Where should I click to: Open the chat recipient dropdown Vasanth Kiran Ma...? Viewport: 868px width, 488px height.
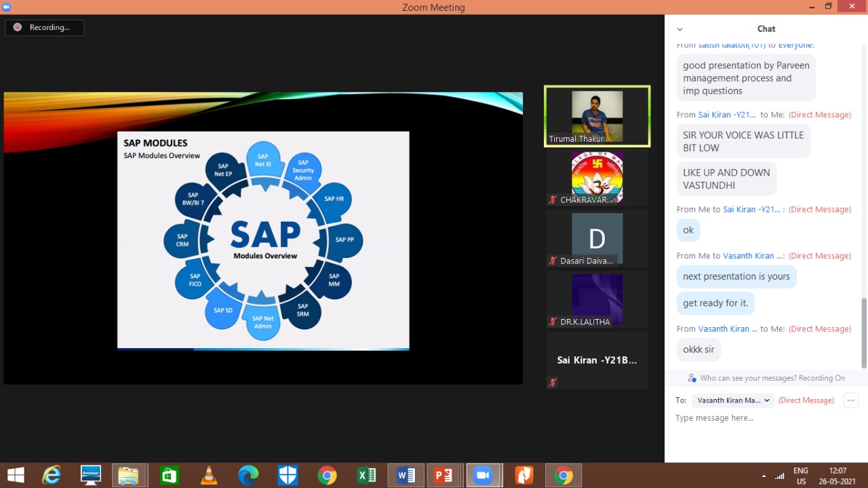[733, 400]
